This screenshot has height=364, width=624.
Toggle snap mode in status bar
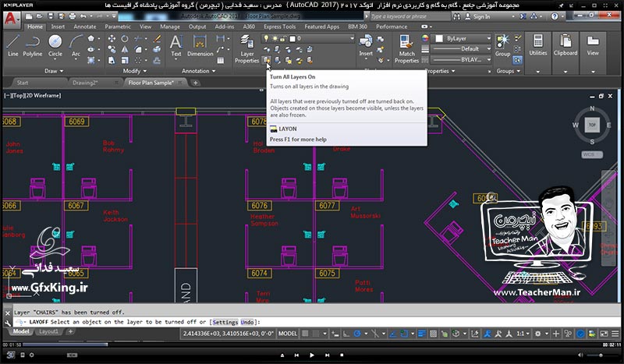point(316,334)
